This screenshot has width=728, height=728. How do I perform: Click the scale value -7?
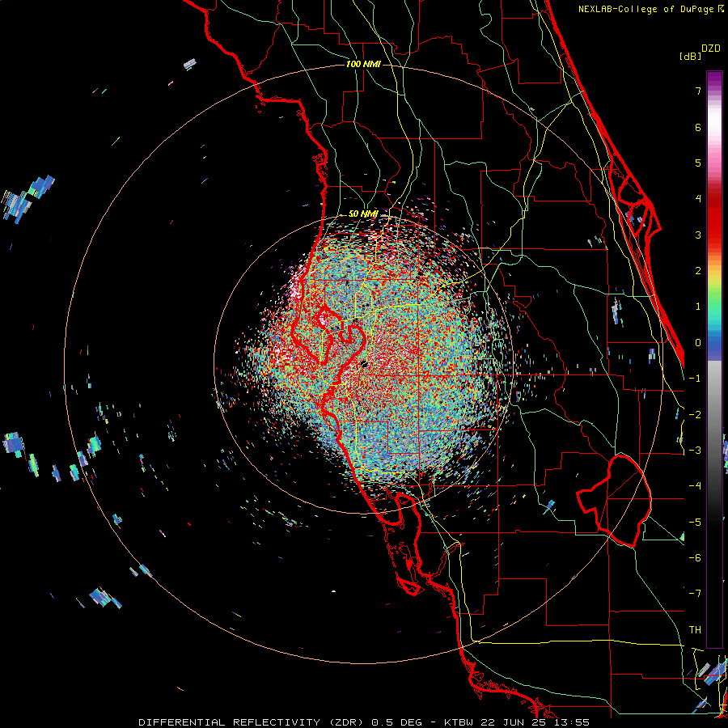pos(695,594)
